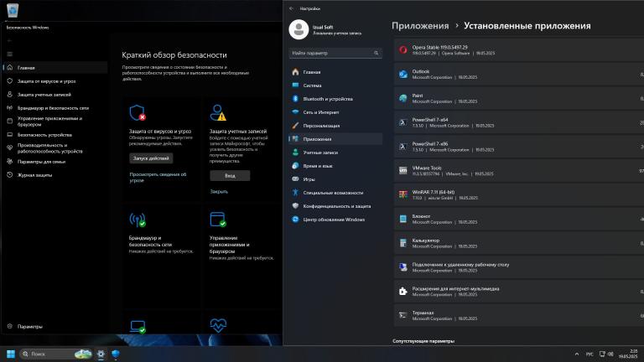644x362 pixels.
Task: Open the Windows Start button
Action: pos(11,354)
